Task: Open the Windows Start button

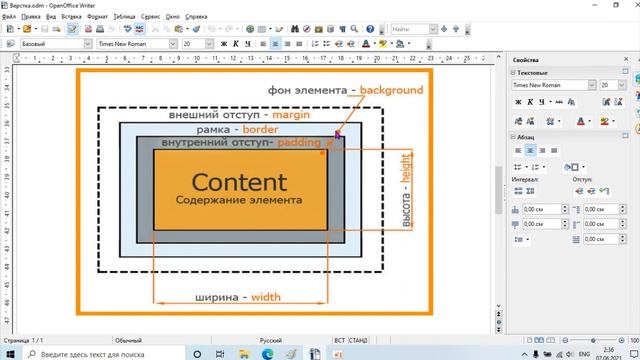Action: [10, 354]
